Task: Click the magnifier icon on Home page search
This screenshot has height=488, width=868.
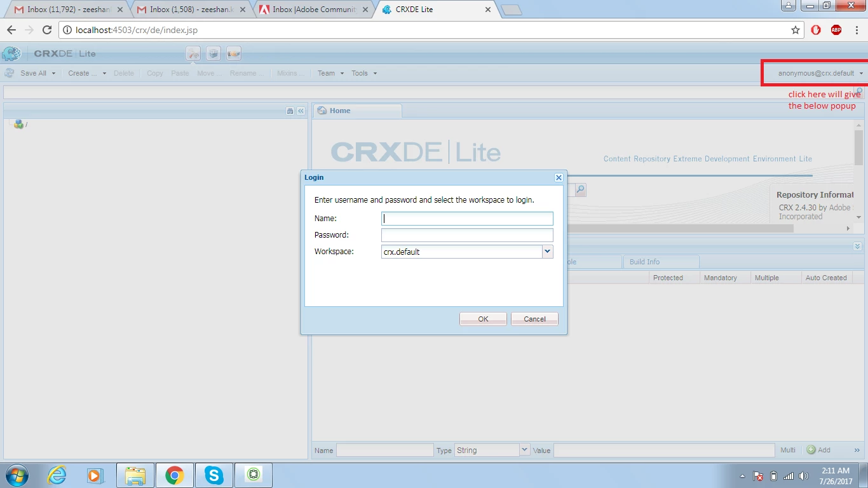Action: coord(580,189)
